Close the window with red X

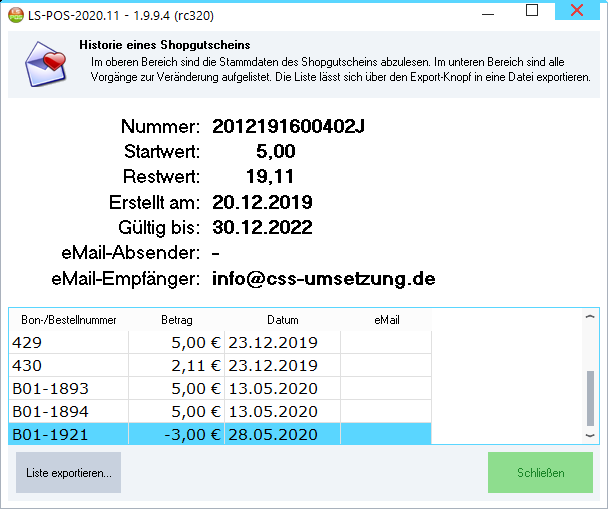pyautogui.click(x=577, y=10)
